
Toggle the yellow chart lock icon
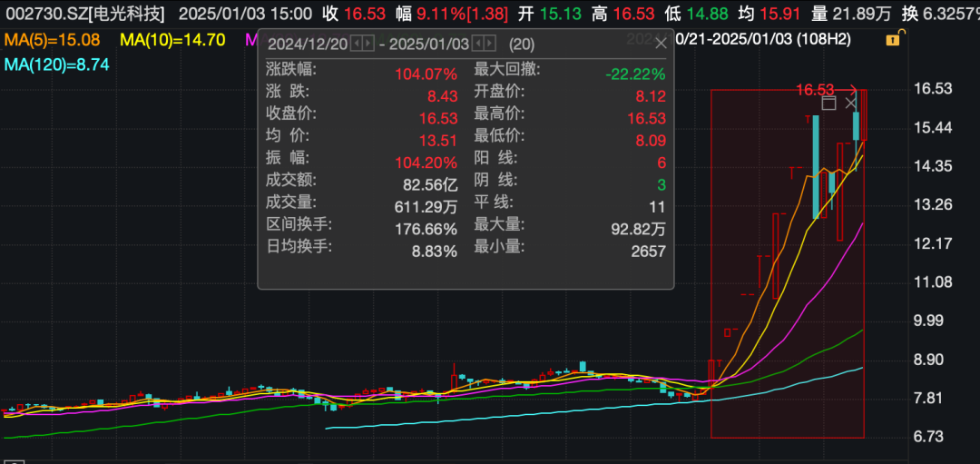point(893,39)
